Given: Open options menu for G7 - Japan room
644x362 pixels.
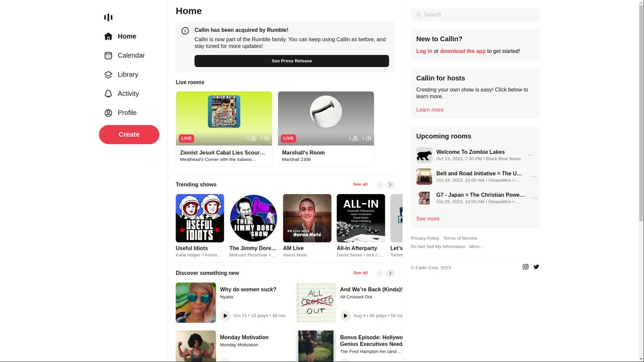Looking at the screenshot, I should click(534, 198).
